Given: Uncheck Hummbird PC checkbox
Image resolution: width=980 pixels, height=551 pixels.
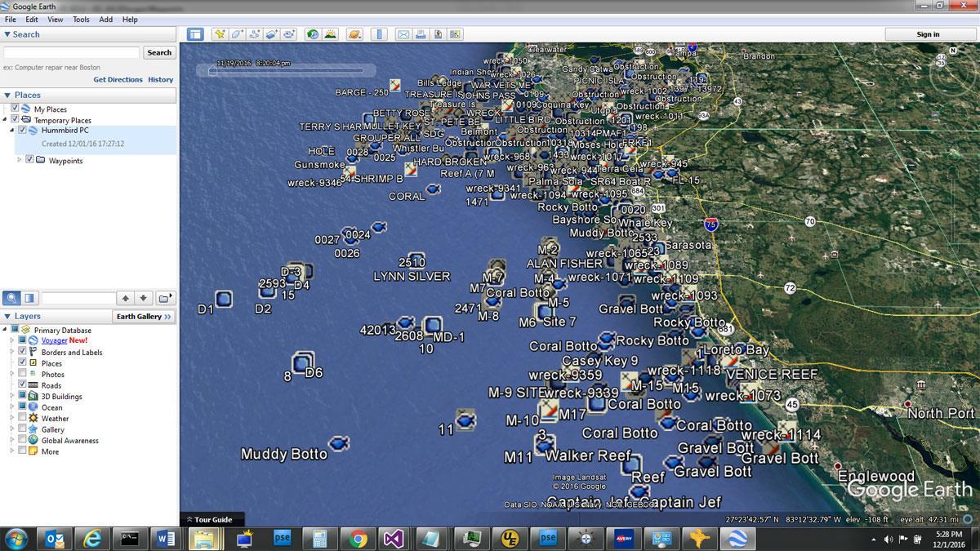Looking at the screenshot, I should click(x=22, y=130).
